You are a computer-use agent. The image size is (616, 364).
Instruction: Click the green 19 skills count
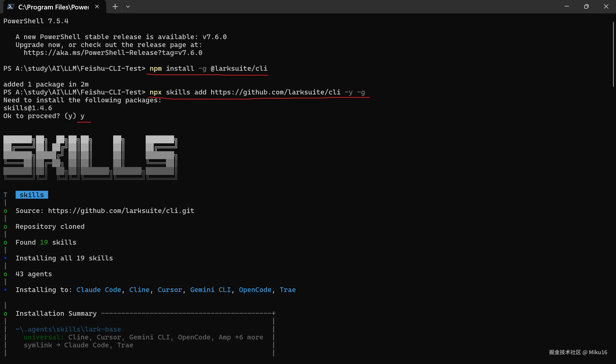point(44,242)
